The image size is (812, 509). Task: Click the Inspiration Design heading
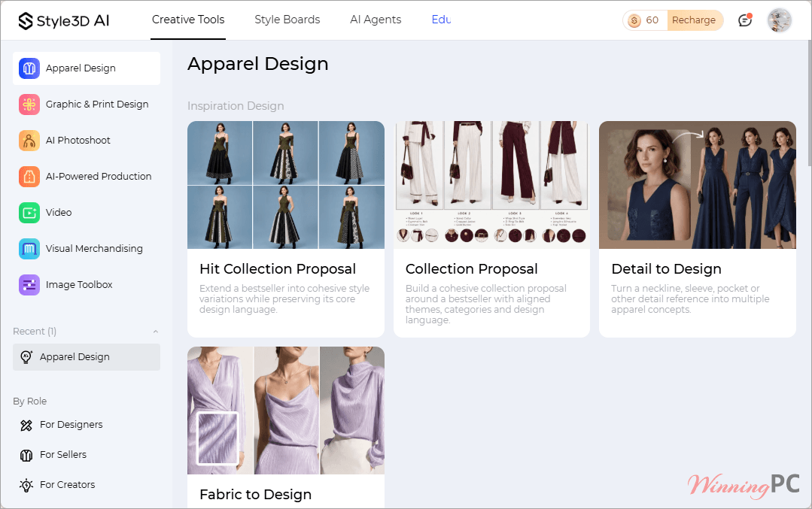tap(236, 106)
